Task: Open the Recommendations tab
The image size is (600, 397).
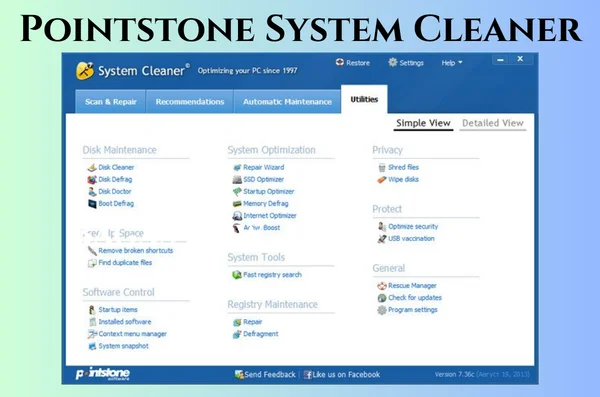Action: tap(190, 102)
